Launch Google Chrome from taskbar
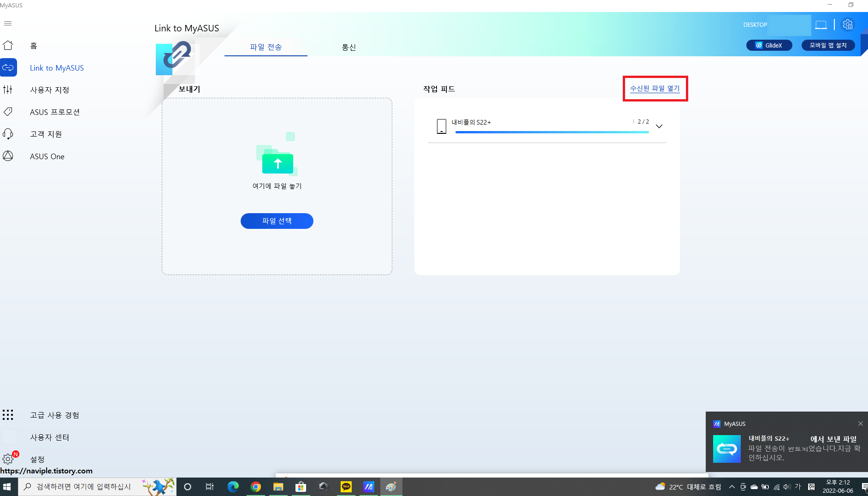Image resolution: width=868 pixels, height=496 pixels. click(256, 487)
